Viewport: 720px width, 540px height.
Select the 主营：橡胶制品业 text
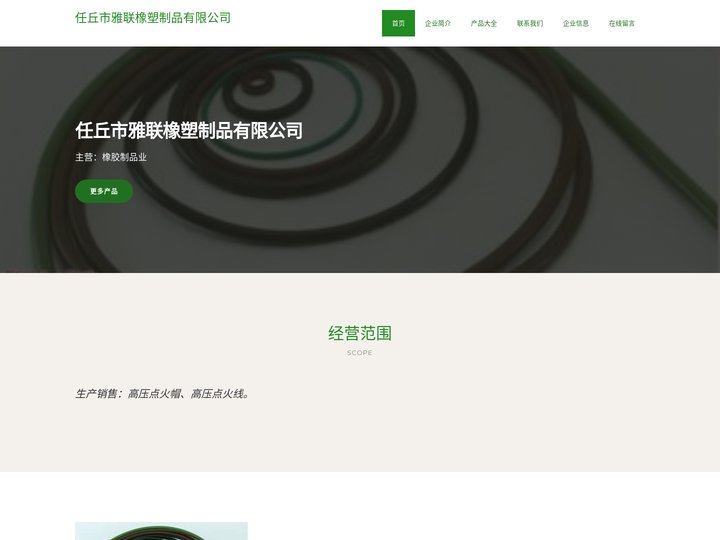click(111, 157)
